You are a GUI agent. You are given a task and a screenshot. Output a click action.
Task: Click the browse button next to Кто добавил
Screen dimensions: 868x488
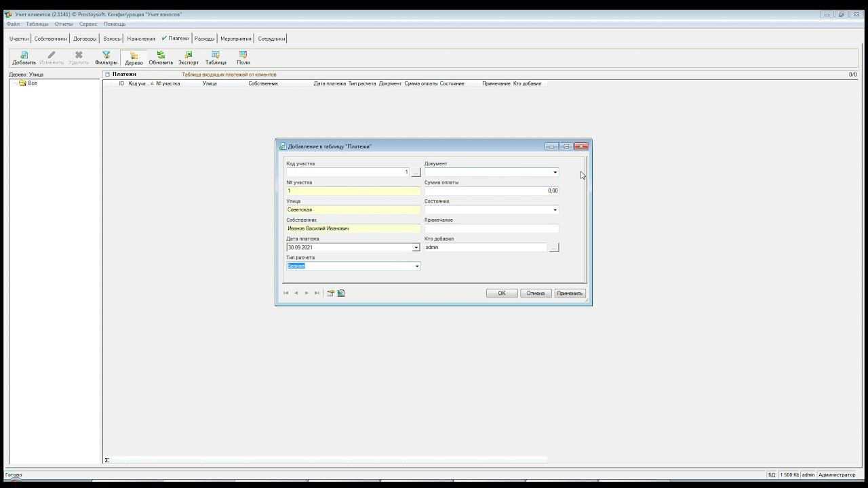click(554, 247)
